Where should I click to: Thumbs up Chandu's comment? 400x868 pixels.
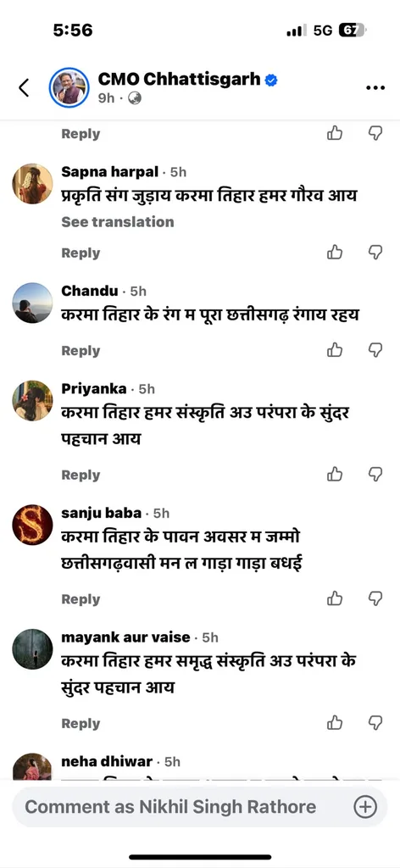(x=335, y=350)
